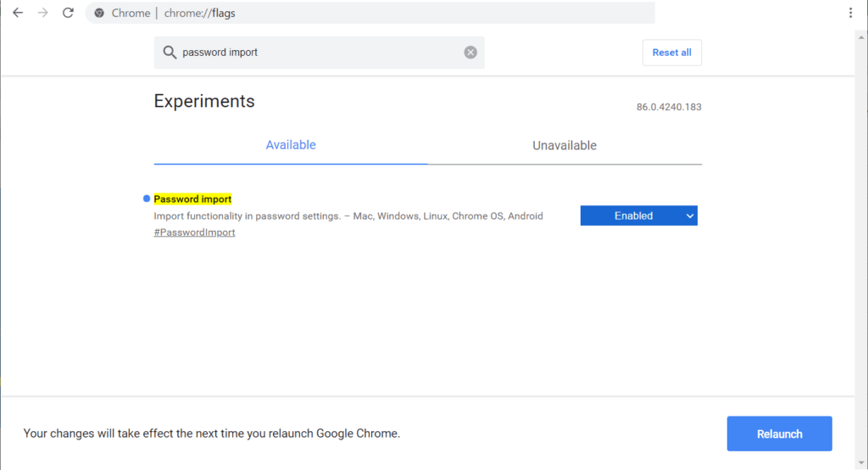
Task: Reset all flags to default
Action: pos(671,53)
